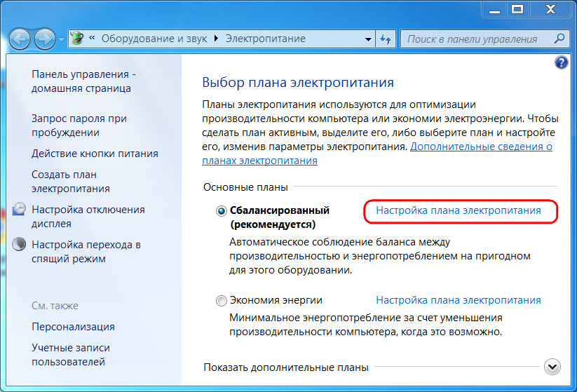Minimize the power options window
This screenshot has width=577, height=392.
coord(494,10)
